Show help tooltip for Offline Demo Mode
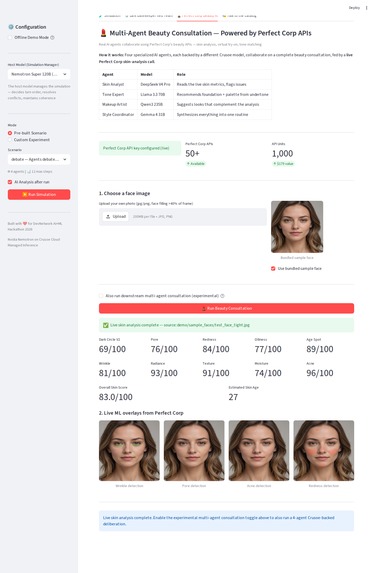Viewport: 375px width, 573px height. point(52,38)
